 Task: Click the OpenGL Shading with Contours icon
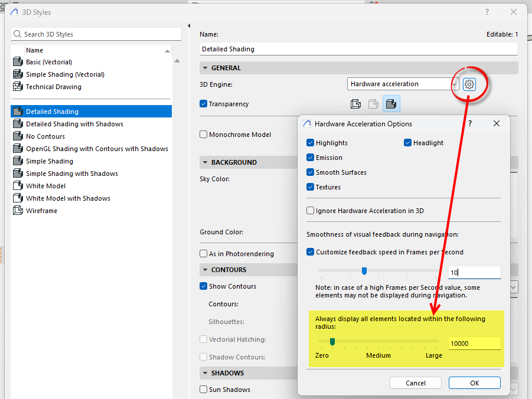click(x=18, y=149)
